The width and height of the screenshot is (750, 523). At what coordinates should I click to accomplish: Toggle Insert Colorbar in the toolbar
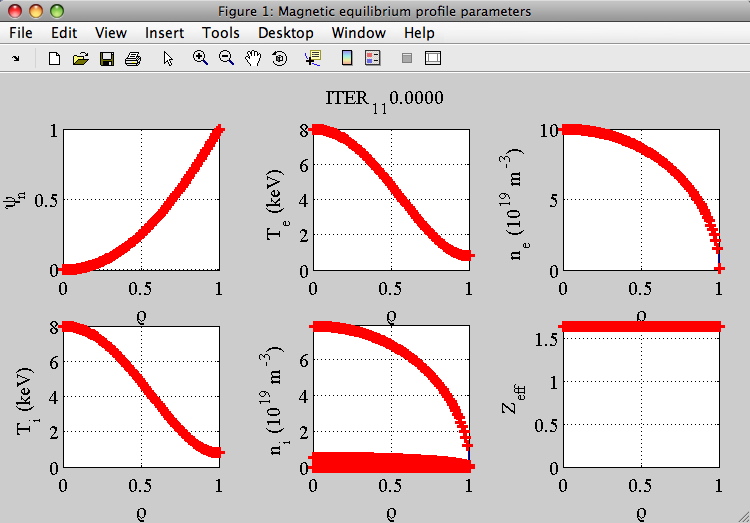(347, 59)
